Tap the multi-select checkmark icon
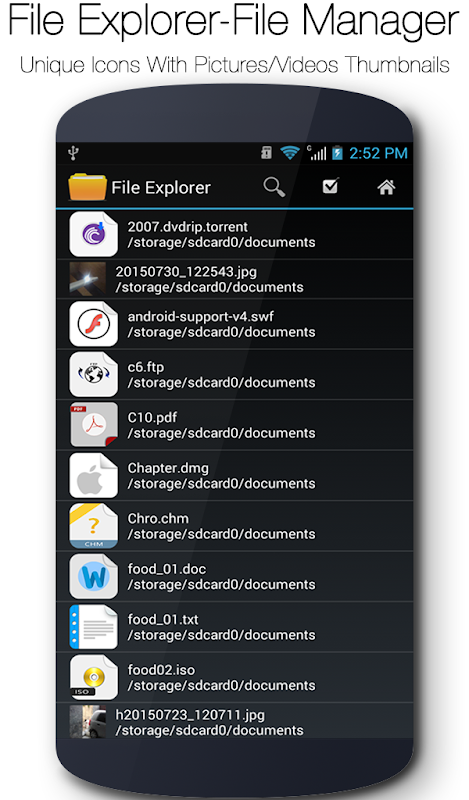The height and width of the screenshot is (800, 469). (x=331, y=186)
